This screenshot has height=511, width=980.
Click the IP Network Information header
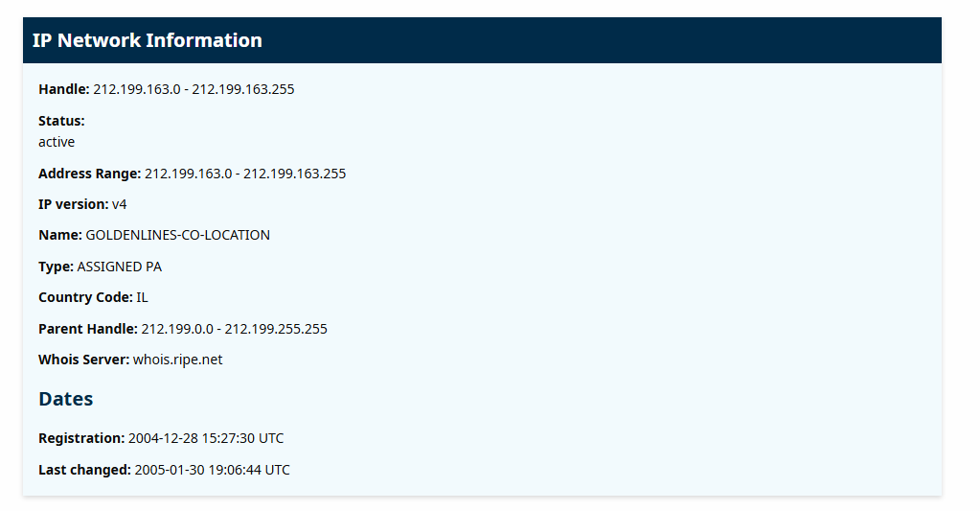coord(148,40)
